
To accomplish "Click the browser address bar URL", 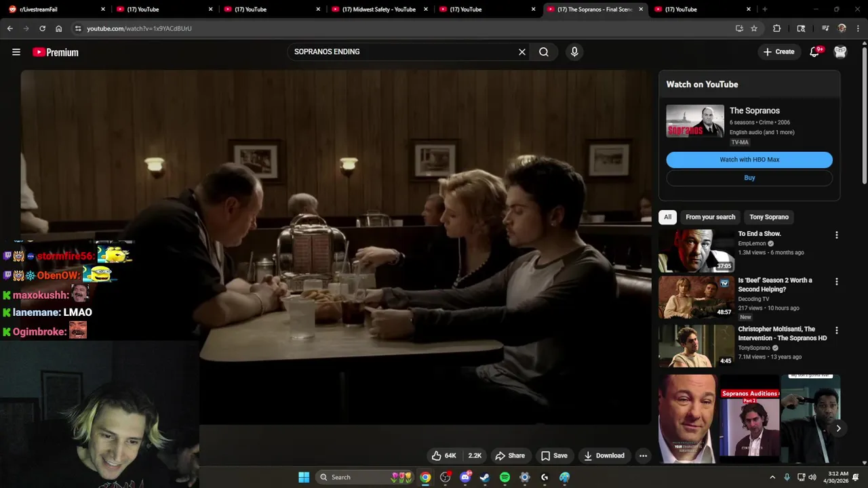I will tap(139, 28).
